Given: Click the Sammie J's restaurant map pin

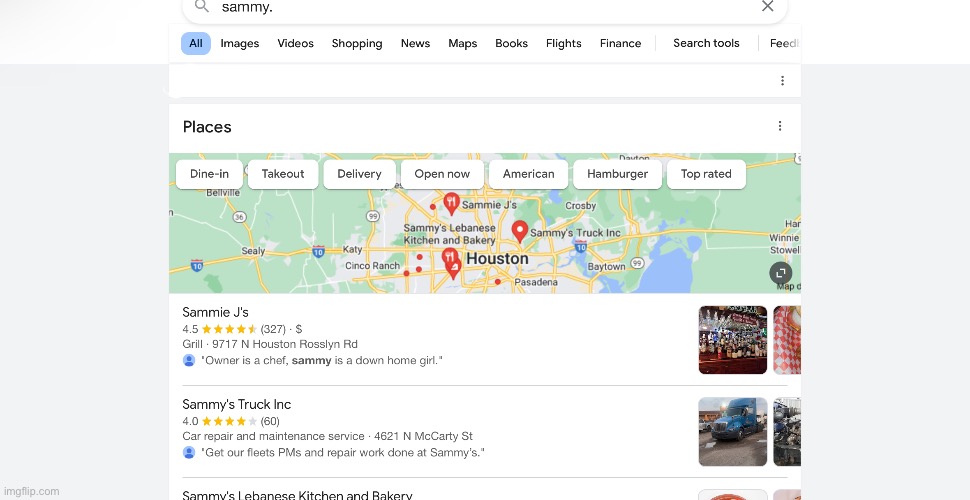Looking at the screenshot, I should click(x=451, y=204).
